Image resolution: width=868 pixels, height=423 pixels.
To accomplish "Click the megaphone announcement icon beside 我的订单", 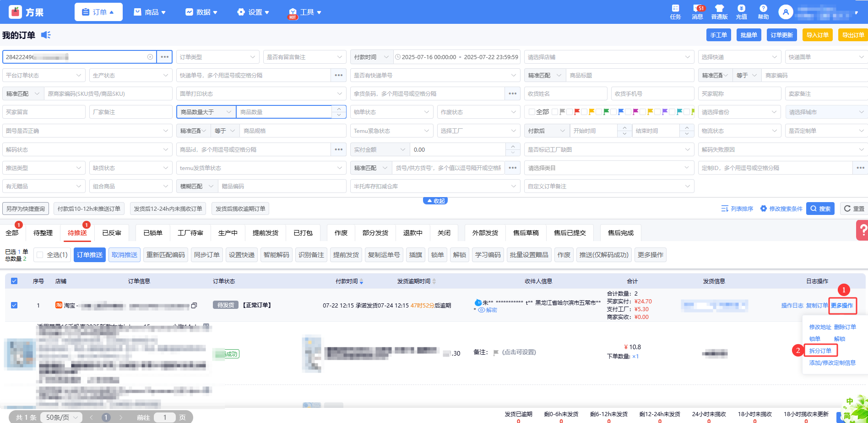I will 46,35.
